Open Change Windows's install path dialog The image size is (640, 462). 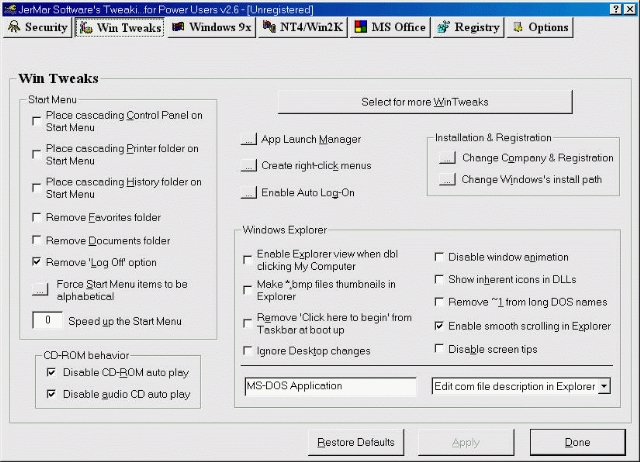pyautogui.click(x=447, y=179)
